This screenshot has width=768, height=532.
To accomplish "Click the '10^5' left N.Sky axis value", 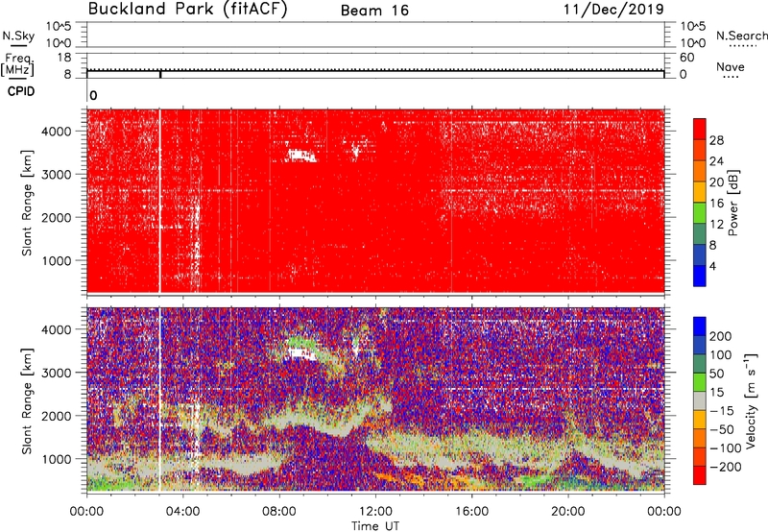I will point(60,26).
